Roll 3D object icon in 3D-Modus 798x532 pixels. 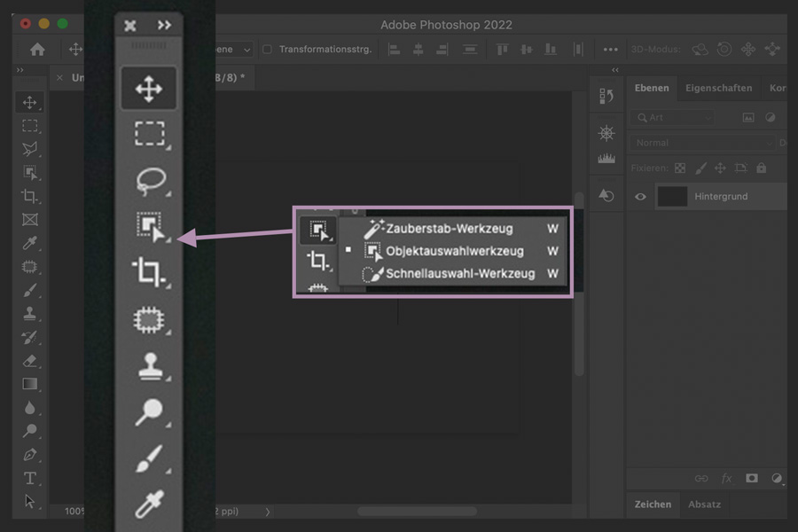click(x=724, y=50)
